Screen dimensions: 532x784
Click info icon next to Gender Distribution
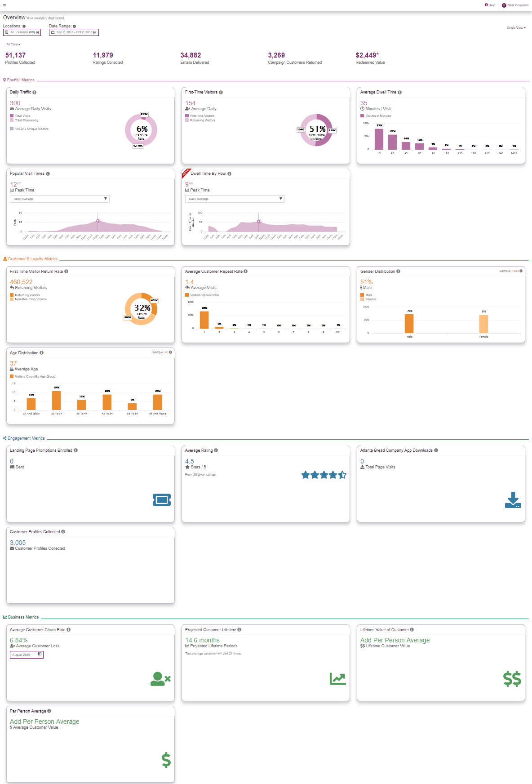399,272
